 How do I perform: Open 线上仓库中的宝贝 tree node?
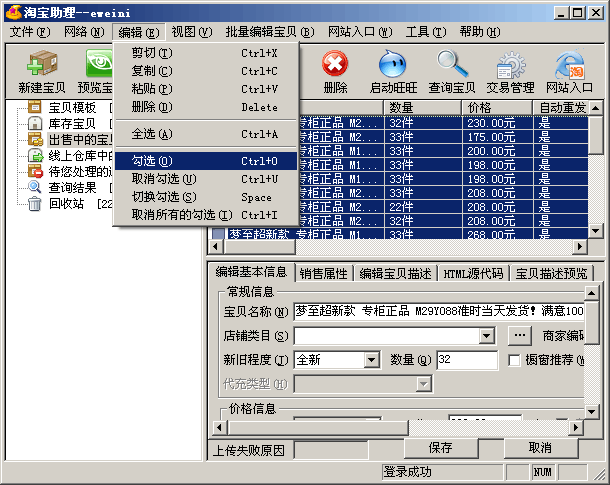click(x=80, y=156)
